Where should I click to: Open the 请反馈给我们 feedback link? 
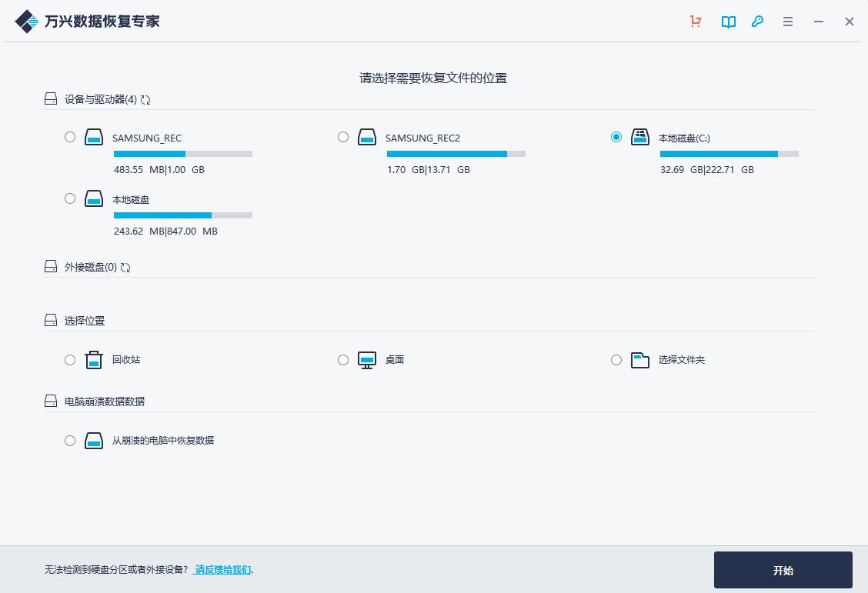tap(222, 569)
